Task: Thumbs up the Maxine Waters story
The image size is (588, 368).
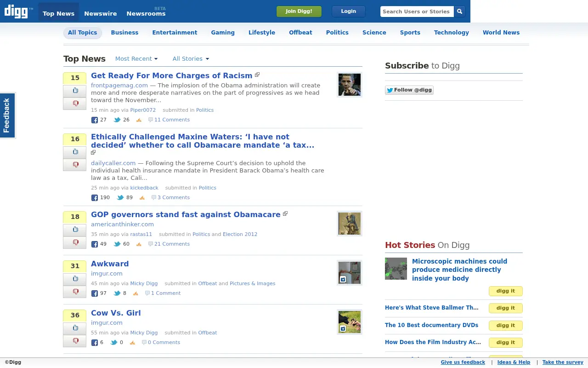Action: (x=75, y=152)
